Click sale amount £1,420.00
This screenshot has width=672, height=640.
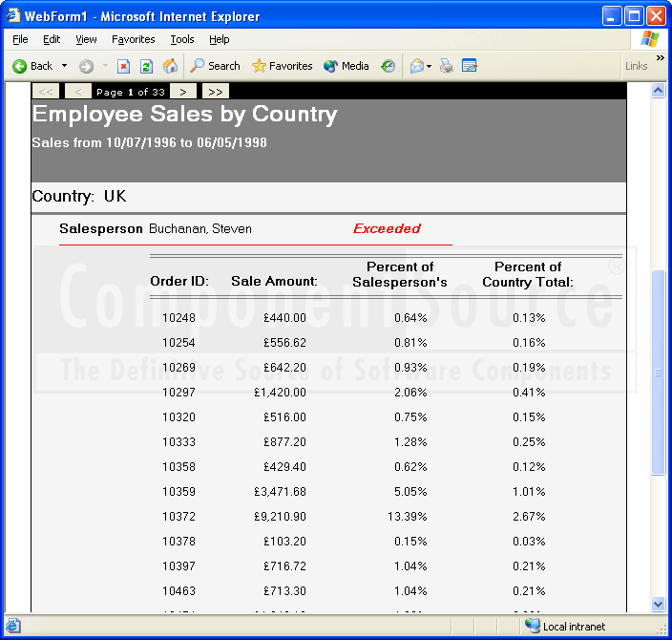click(x=281, y=393)
